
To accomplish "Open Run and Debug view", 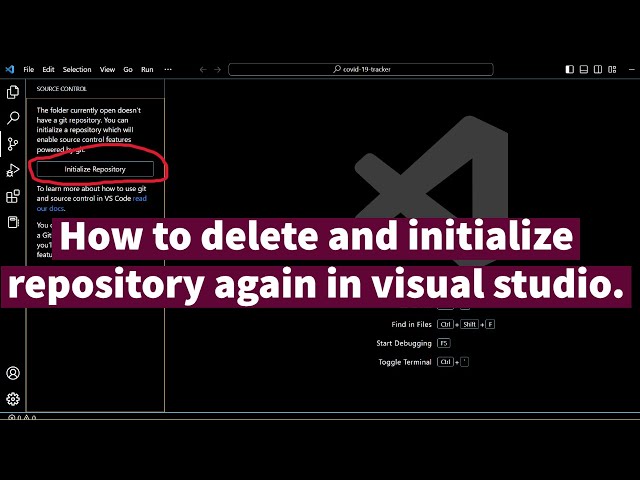I will pyautogui.click(x=13, y=170).
